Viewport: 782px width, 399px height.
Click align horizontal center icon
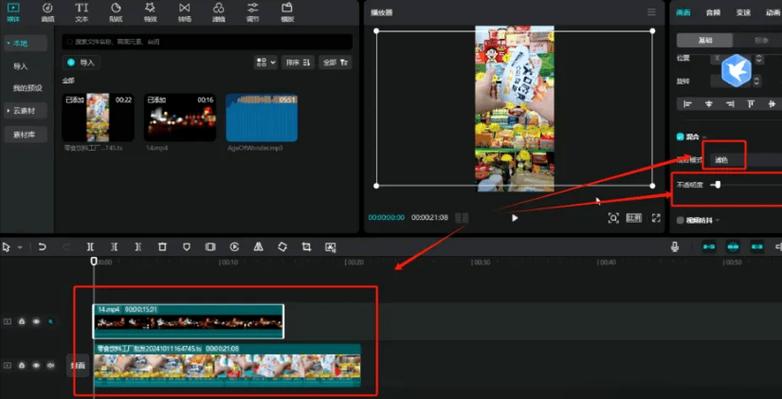coord(709,104)
